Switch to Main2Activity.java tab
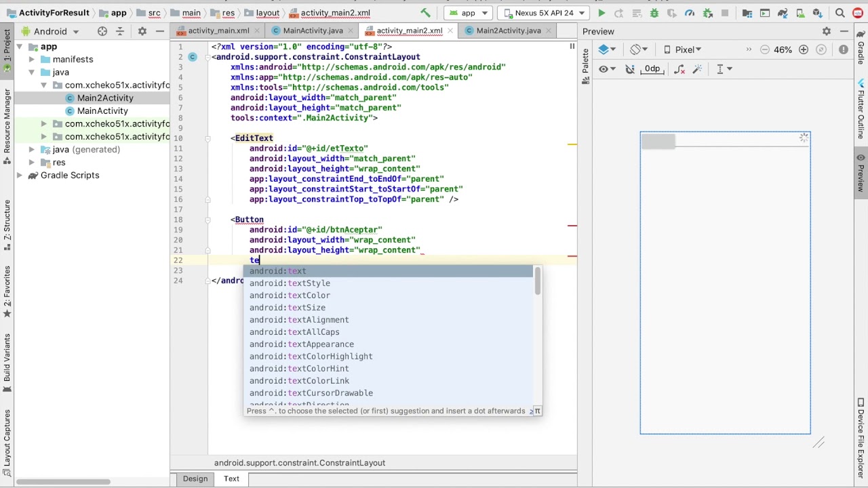This screenshot has height=488, width=868. coord(509,30)
